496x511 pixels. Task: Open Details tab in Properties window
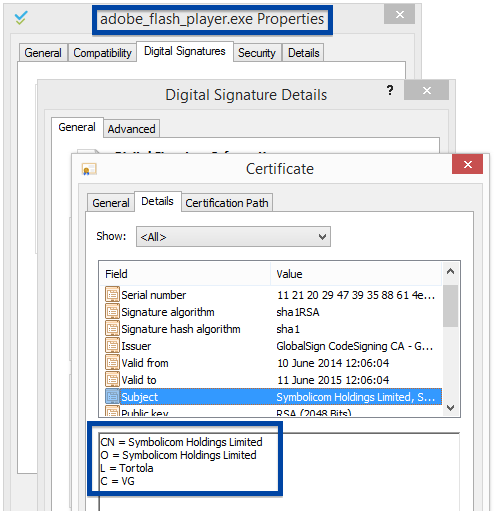tap(303, 53)
